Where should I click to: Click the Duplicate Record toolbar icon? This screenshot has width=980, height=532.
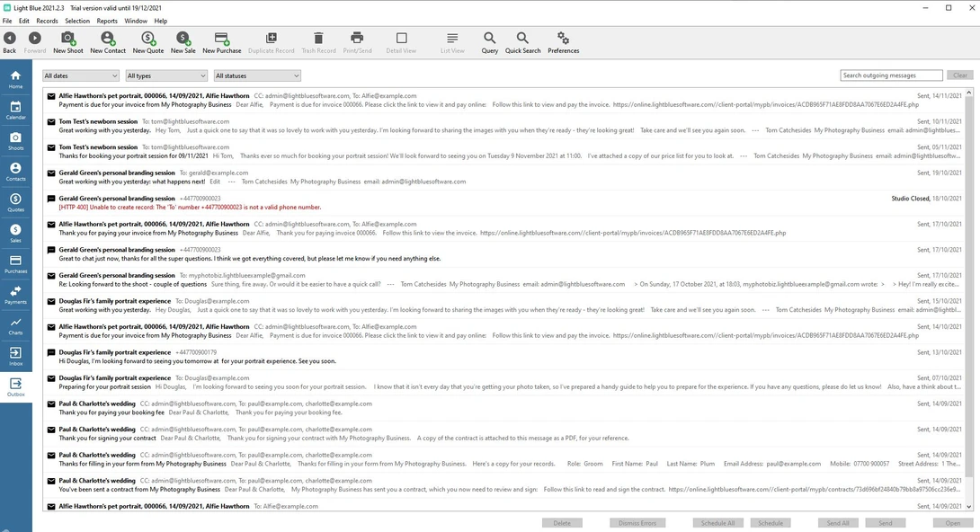[x=271, y=42]
